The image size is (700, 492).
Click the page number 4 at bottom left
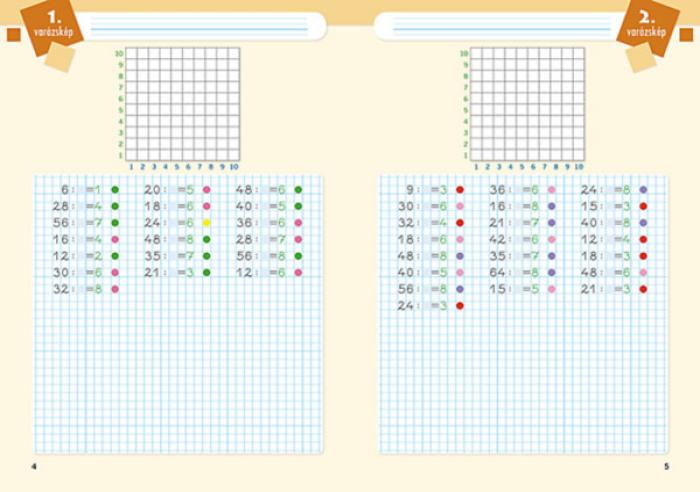click(34, 466)
